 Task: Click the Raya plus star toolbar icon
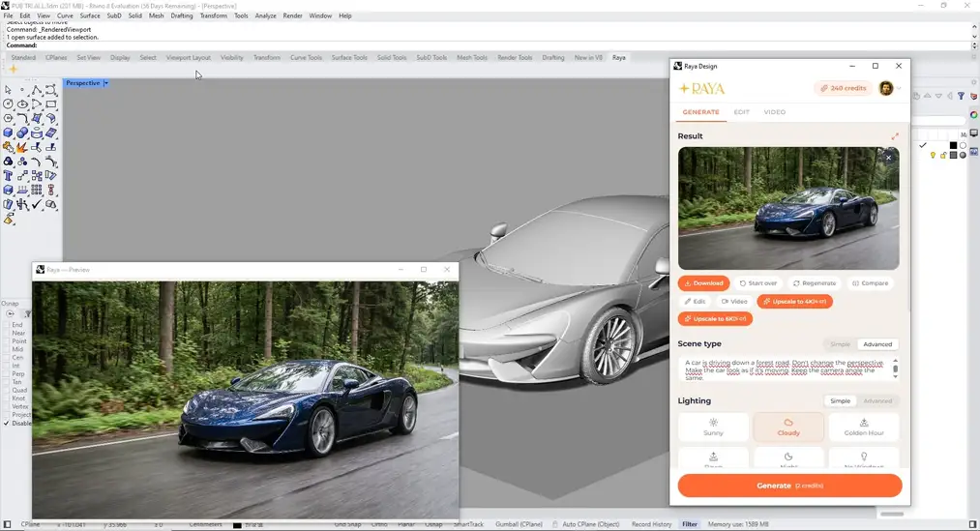tap(14, 70)
